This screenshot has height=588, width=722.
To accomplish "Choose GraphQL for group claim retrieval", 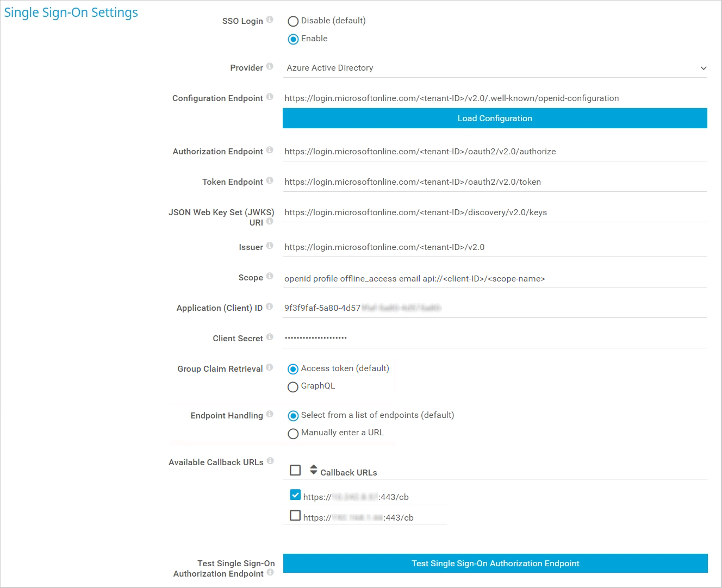I will [x=293, y=387].
